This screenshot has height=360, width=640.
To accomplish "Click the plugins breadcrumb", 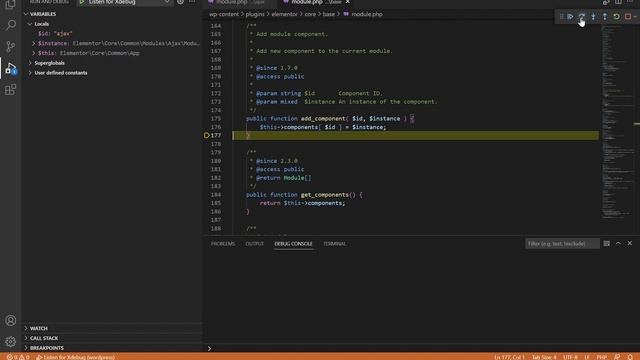I will coord(255,14).
